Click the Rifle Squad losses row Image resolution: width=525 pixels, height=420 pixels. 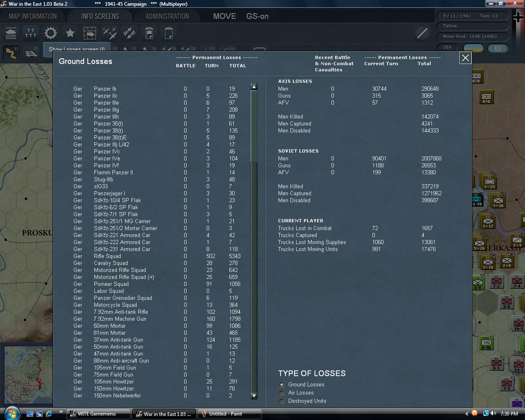tap(157, 256)
